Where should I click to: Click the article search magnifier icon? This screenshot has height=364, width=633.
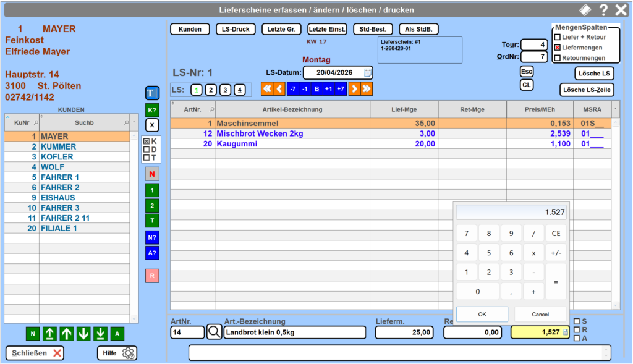point(214,332)
